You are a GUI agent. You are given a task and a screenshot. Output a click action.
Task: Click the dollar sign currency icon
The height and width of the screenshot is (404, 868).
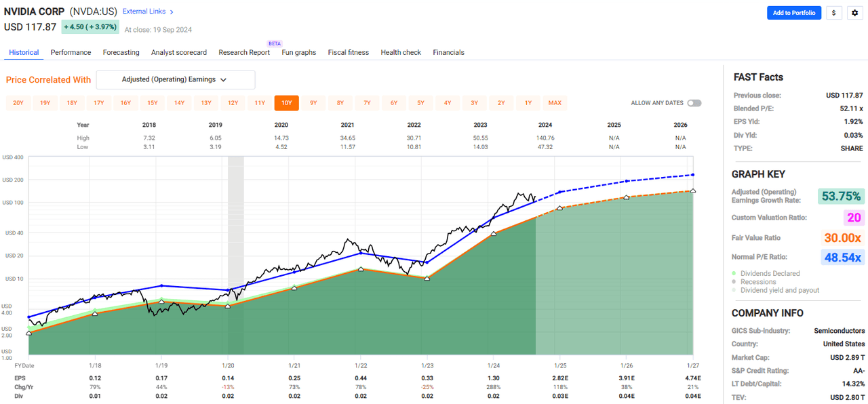833,12
